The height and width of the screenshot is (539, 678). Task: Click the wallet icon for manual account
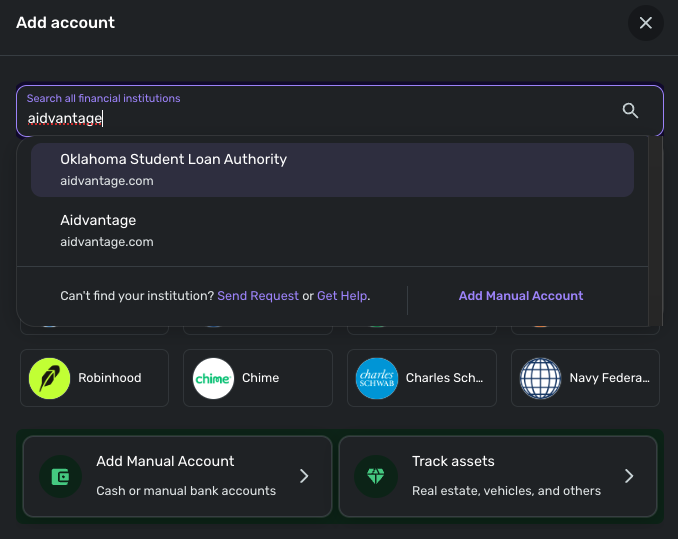[x=60, y=476]
